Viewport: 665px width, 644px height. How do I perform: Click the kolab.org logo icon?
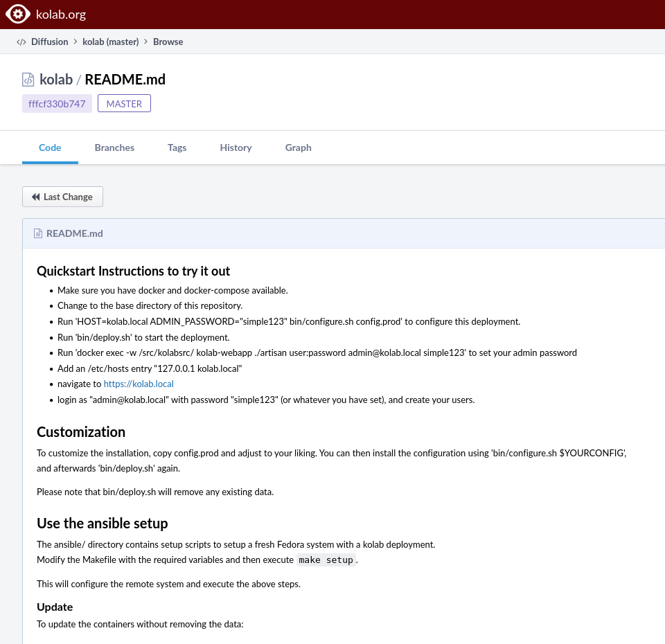coord(17,14)
